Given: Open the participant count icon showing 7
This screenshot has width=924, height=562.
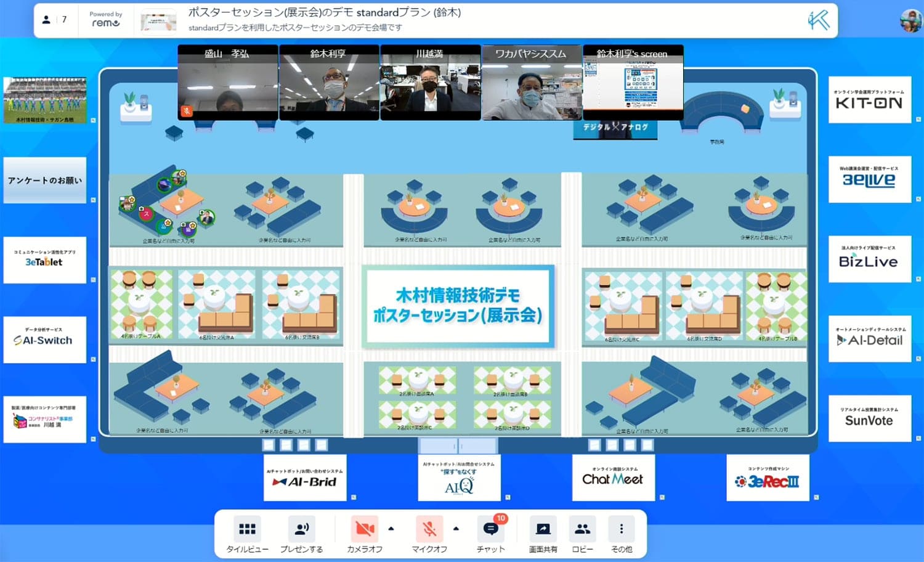Looking at the screenshot, I should [x=54, y=20].
